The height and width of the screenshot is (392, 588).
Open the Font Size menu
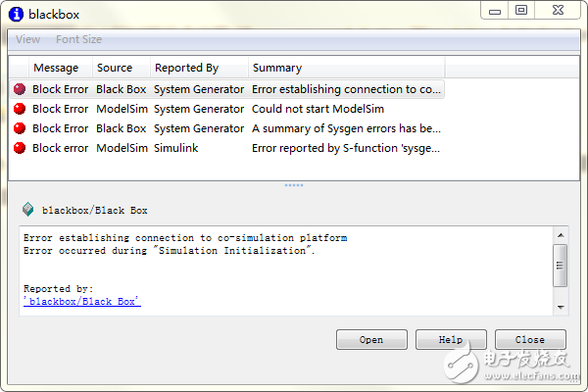point(78,39)
